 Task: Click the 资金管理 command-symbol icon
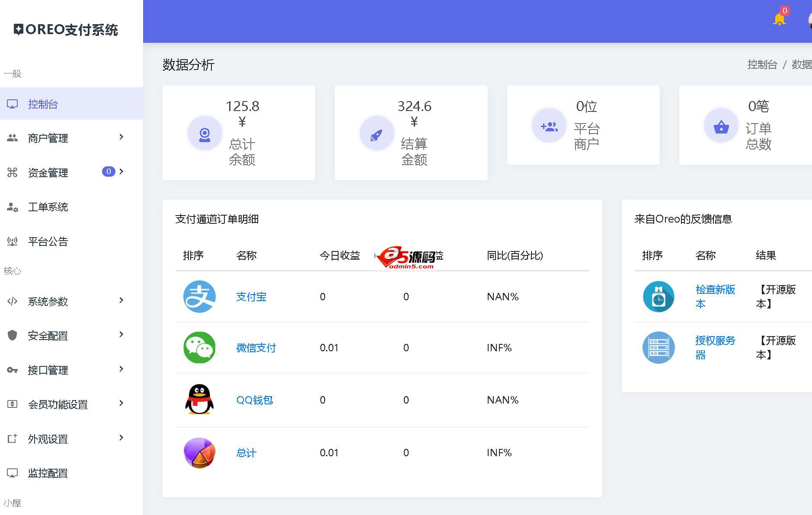pyautogui.click(x=13, y=172)
